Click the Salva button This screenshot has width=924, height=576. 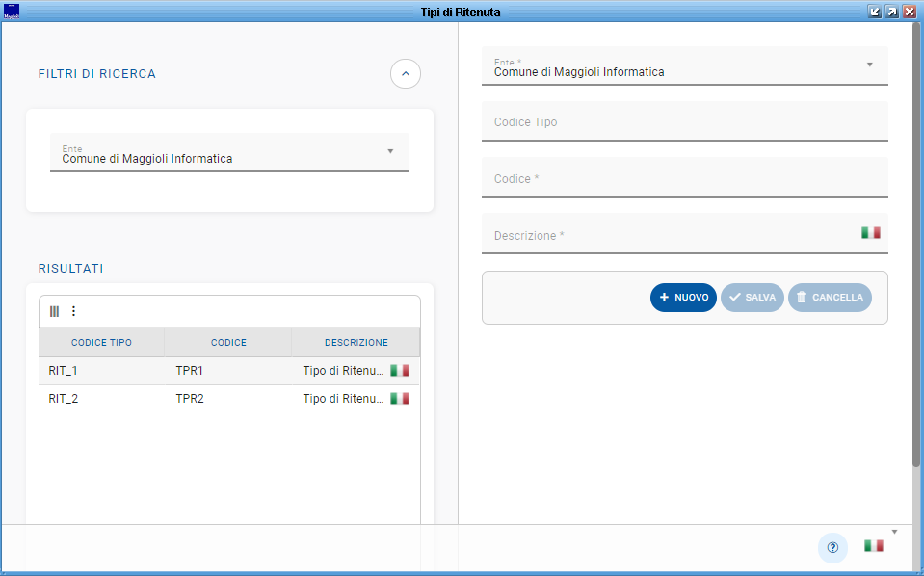coord(752,298)
